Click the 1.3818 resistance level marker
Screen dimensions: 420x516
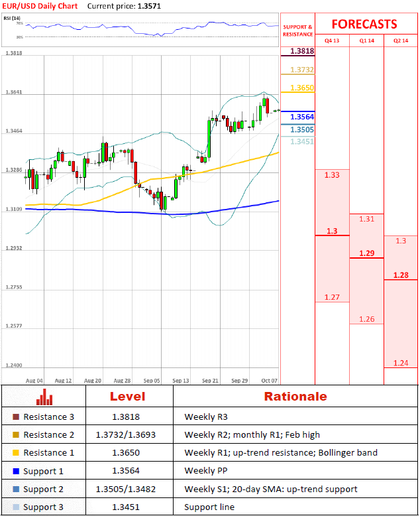(x=302, y=51)
